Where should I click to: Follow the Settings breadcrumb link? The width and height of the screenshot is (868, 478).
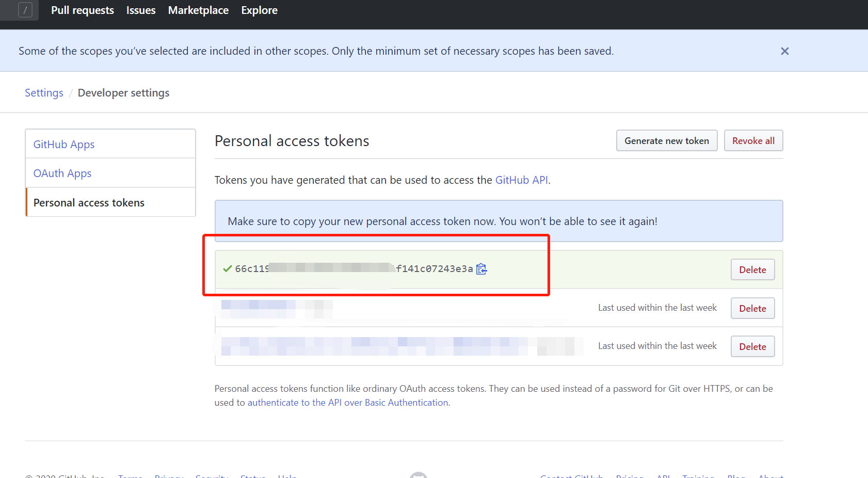(x=44, y=93)
